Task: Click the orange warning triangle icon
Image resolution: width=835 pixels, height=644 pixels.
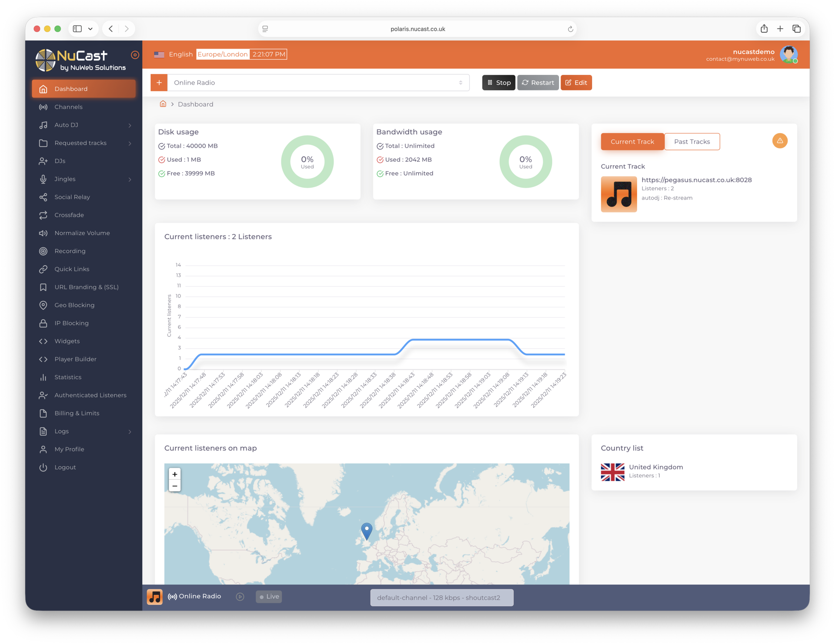Action: 779,141
